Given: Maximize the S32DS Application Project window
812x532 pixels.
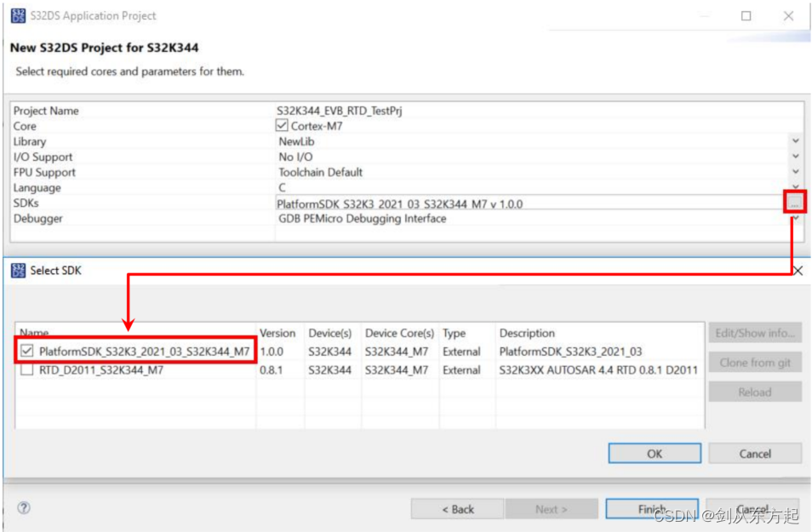Looking at the screenshot, I should point(746,16).
